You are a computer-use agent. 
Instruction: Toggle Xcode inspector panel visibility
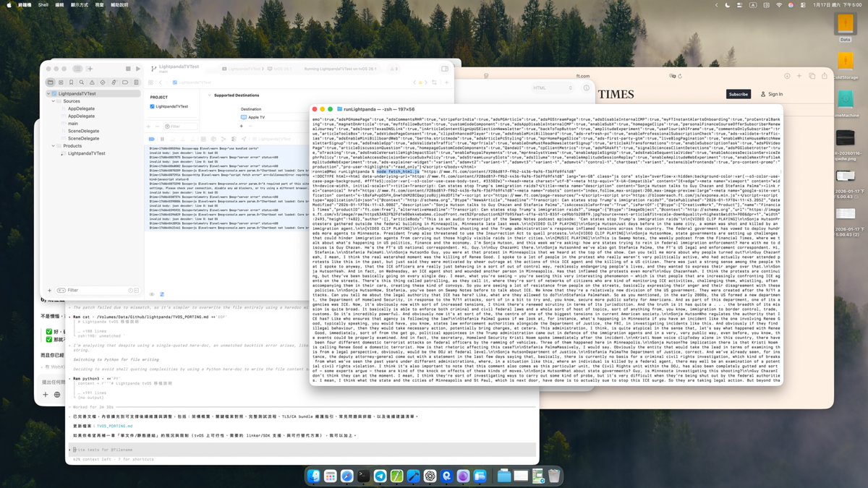[x=445, y=69]
